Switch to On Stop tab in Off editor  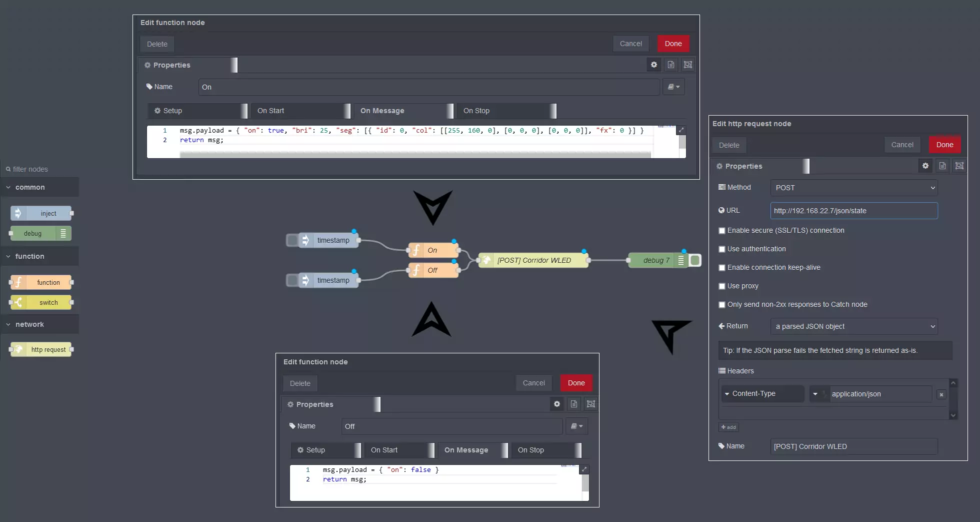[x=546, y=450]
